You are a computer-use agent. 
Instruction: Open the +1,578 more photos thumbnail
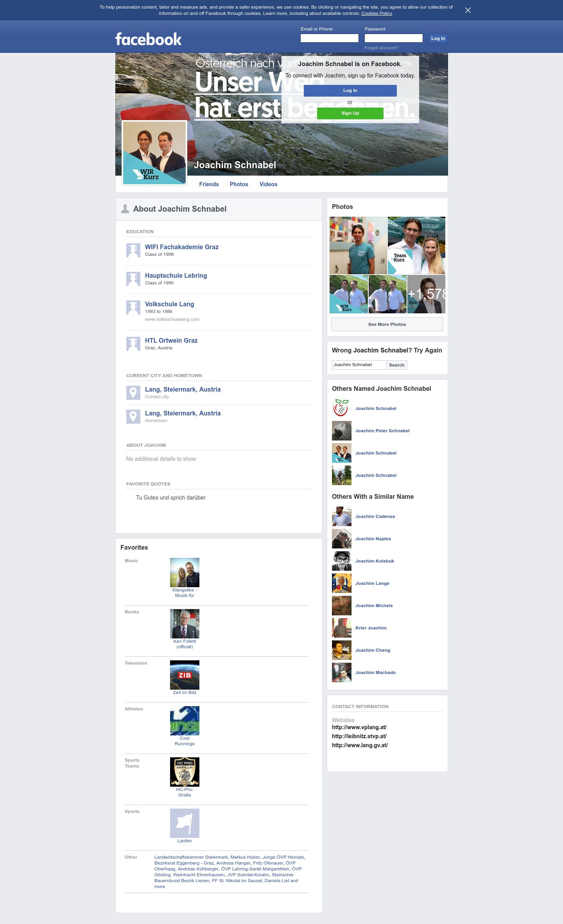[426, 294]
